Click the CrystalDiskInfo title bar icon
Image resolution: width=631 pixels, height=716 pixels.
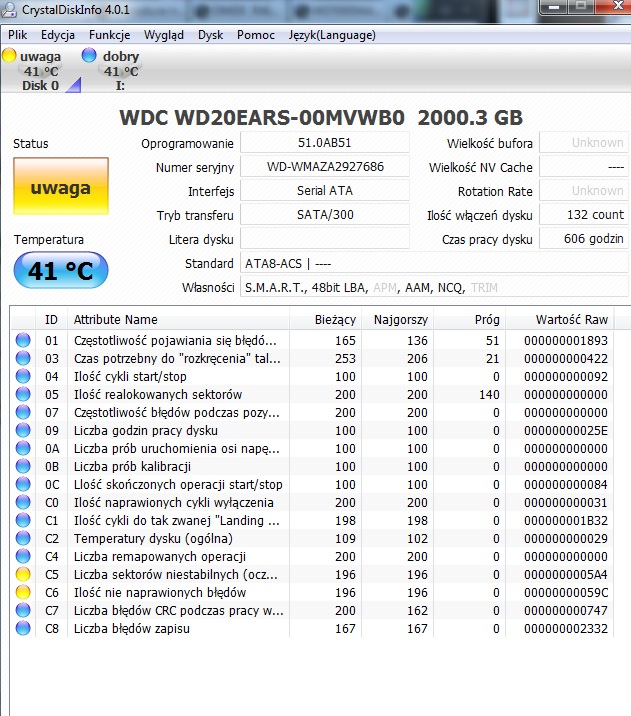coord(9,9)
